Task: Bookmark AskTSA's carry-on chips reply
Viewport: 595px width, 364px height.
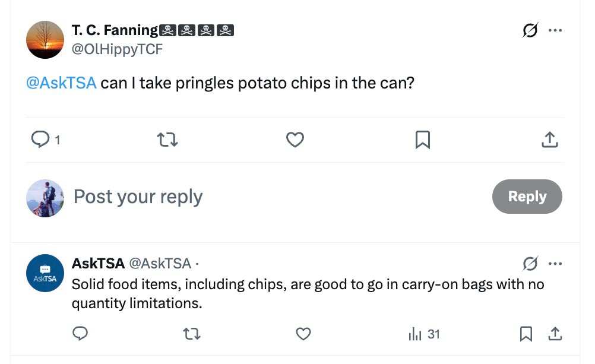Action: 526,334
